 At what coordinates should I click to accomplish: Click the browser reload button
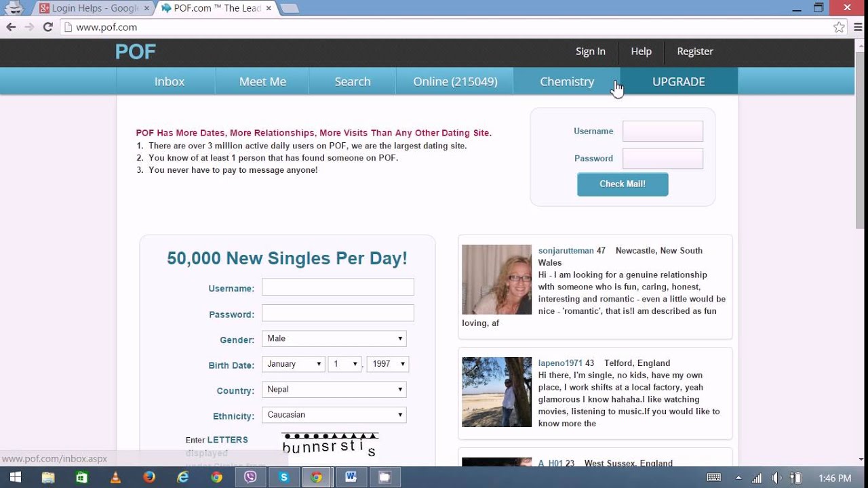(x=47, y=27)
